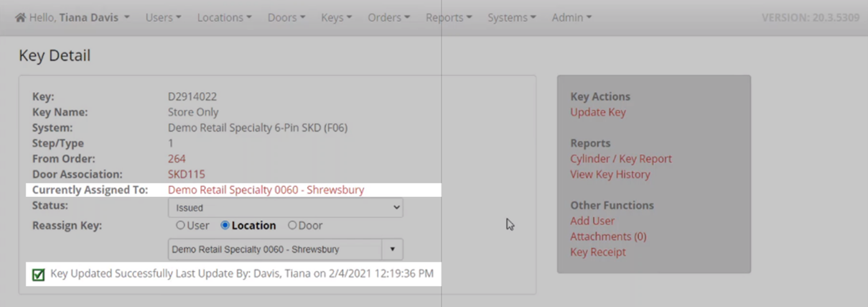868x307 pixels.
Task: Open the Locations menu
Action: [x=224, y=17]
